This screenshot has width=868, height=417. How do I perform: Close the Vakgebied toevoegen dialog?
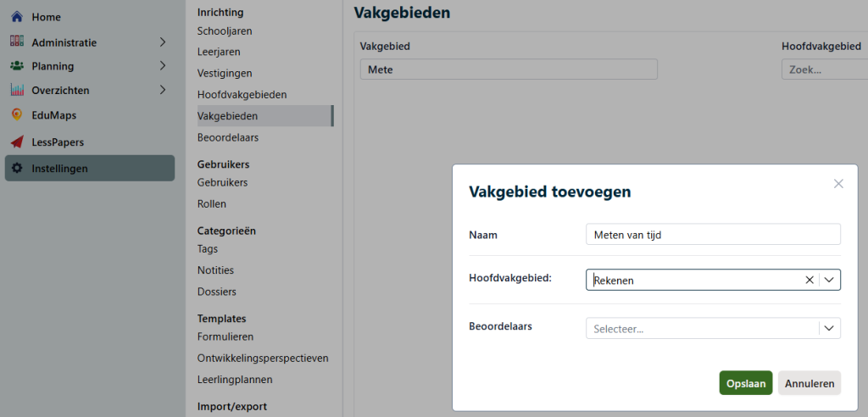838,184
